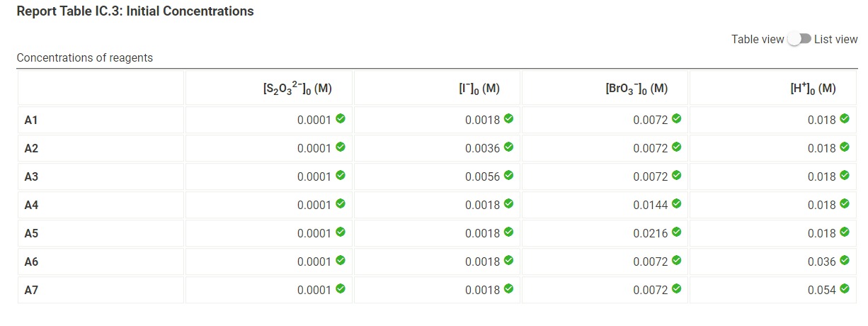Click the checkmark in A5 thiosulfate cell

point(341,232)
